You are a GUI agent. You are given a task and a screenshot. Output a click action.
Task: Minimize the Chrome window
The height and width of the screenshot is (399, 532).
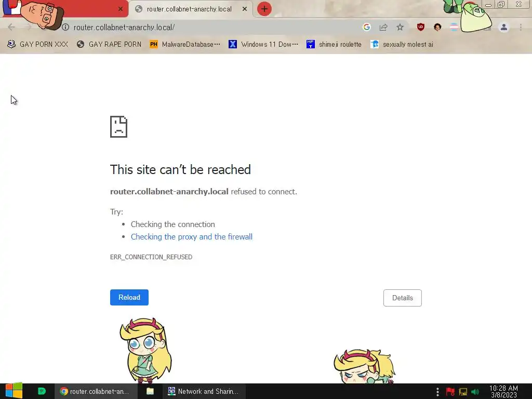(488, 5)
